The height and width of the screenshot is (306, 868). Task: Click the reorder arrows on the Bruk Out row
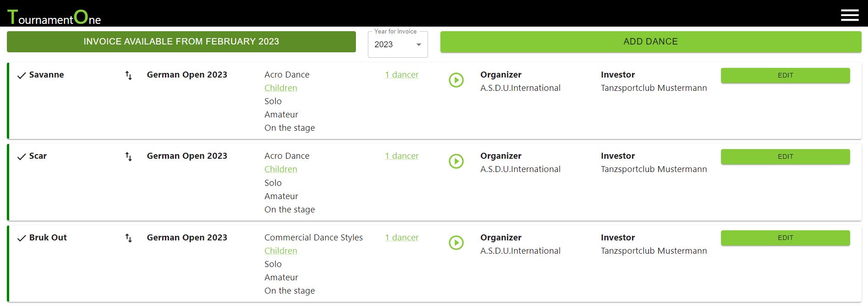(x=128, y=238)
